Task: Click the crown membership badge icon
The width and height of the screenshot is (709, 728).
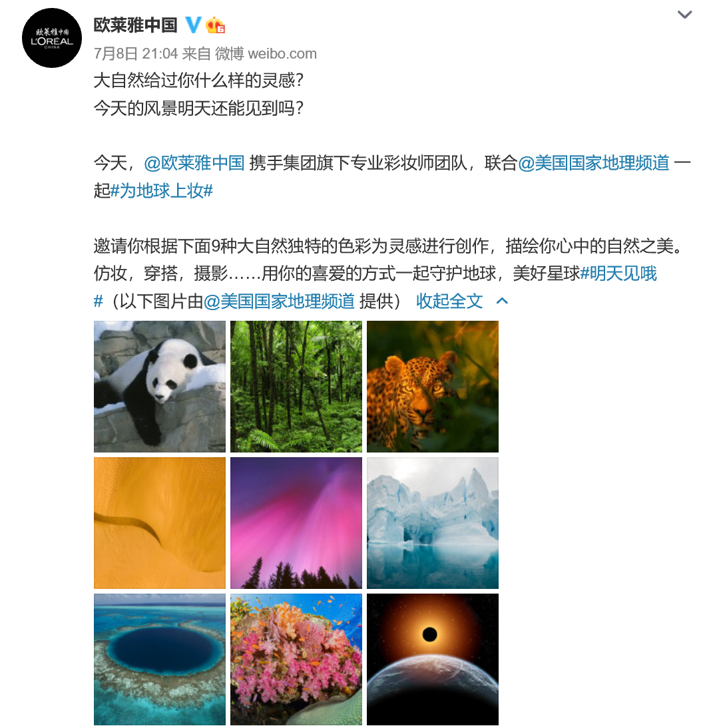Action: (215, 25)
